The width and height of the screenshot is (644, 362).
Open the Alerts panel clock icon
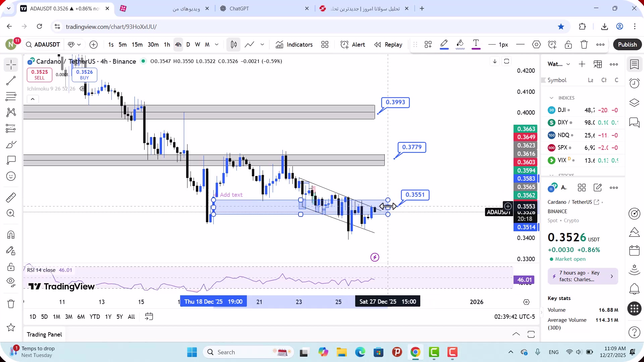634,83
